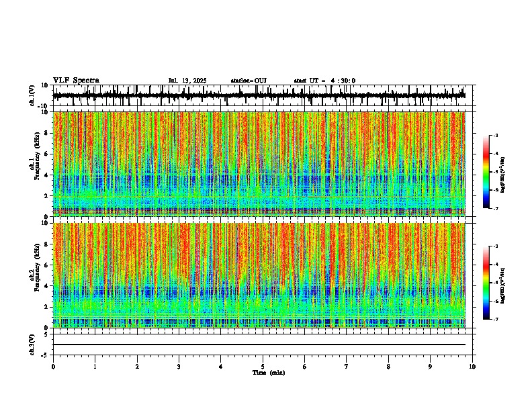The height and width of the screenshot is (411, 532).
Task: Click the '5' tick on Time axis
Action: (263, 367)
